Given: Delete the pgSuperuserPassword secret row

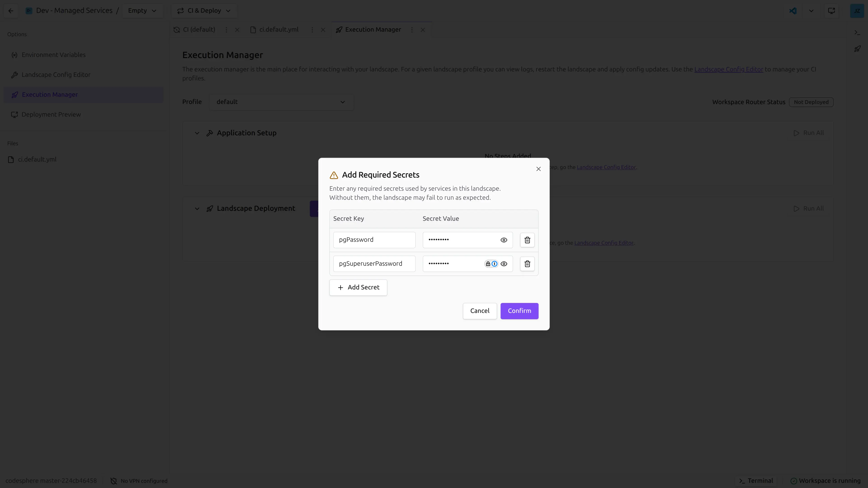Looking at the screenshot, I should point(527,264).
